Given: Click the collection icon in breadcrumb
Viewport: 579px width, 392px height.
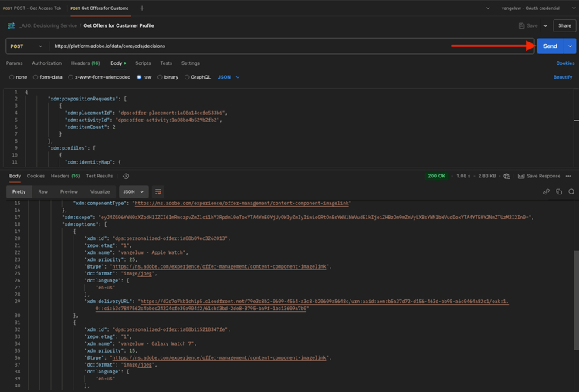Looking at the screenshot, I should click(x=11, y=25).
